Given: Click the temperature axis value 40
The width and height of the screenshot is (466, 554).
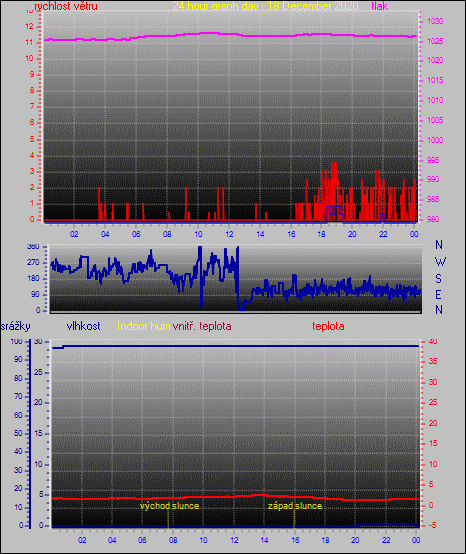Looking at the screenshot, I should [x=433, y=342].
